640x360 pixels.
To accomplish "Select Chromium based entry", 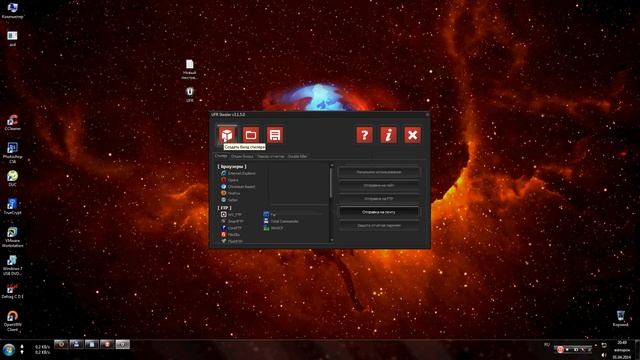I will 238,187.
